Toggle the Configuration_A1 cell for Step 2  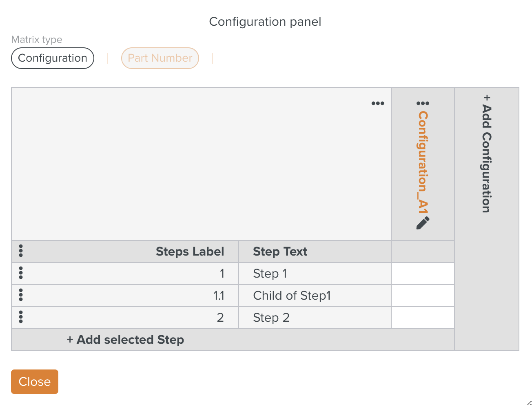tap(423, 318)
